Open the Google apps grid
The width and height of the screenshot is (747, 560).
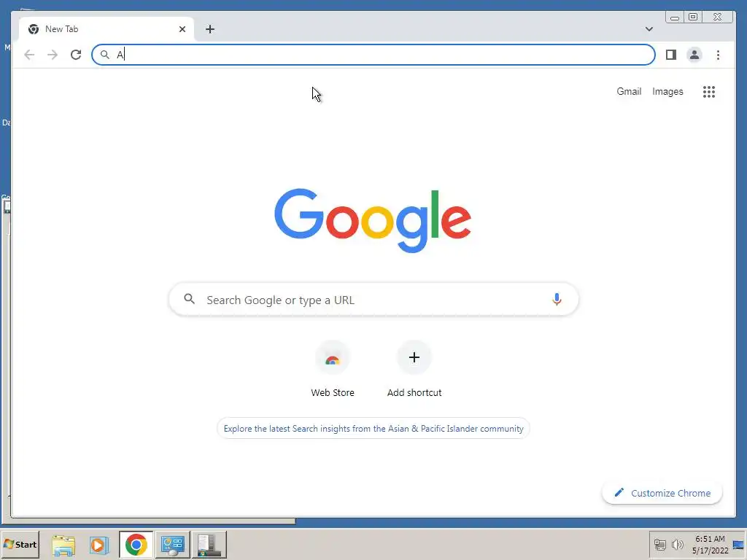tap(709, 91)
